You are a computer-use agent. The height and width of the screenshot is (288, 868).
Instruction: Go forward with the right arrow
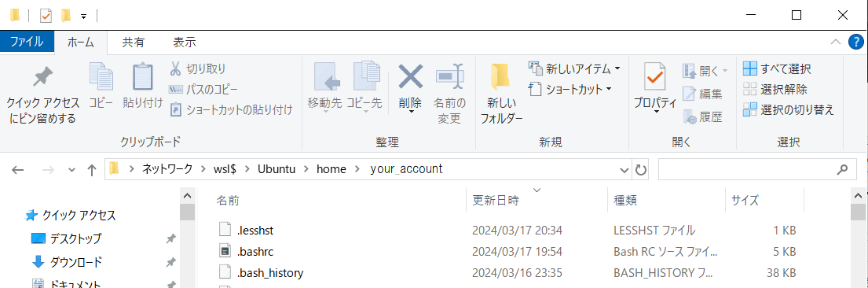tap(48, 170)
